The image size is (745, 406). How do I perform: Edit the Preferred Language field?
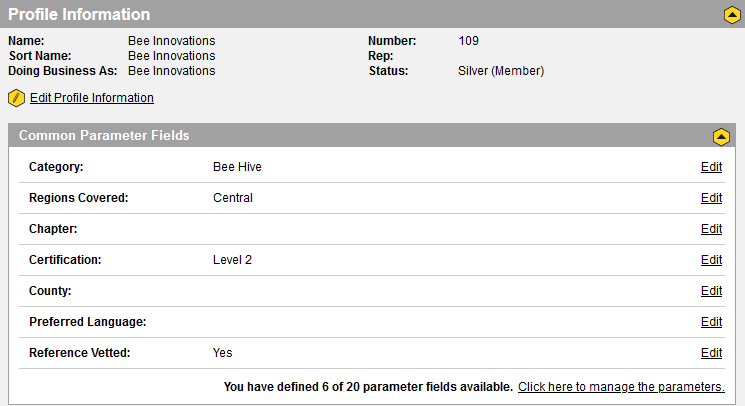click(x=711, y=322)
